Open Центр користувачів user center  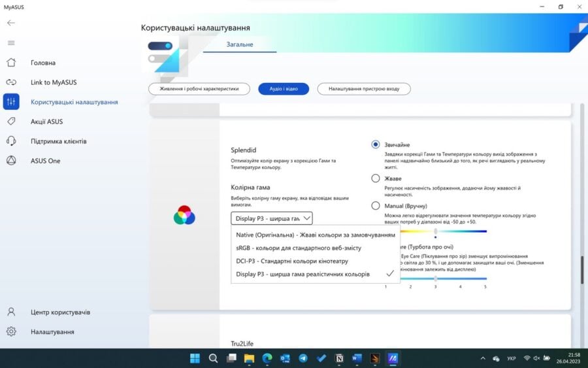pos(60,312)
